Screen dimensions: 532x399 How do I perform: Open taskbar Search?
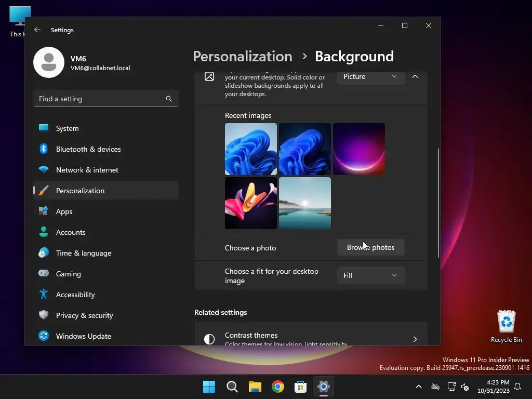[232, 387]
